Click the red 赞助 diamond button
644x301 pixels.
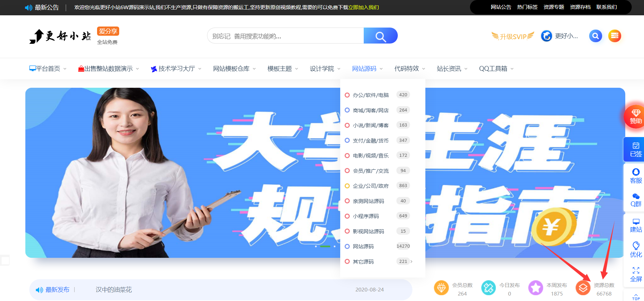(x=635, y=117)
